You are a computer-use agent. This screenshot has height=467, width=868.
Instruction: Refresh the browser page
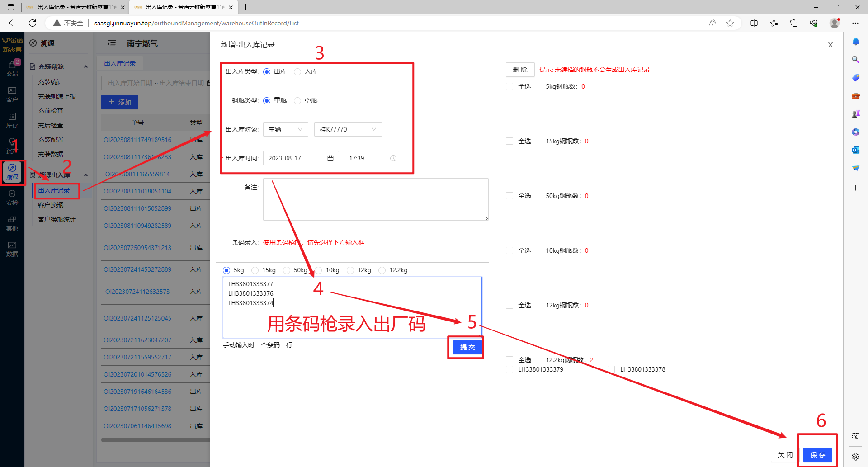pos(33,23)
